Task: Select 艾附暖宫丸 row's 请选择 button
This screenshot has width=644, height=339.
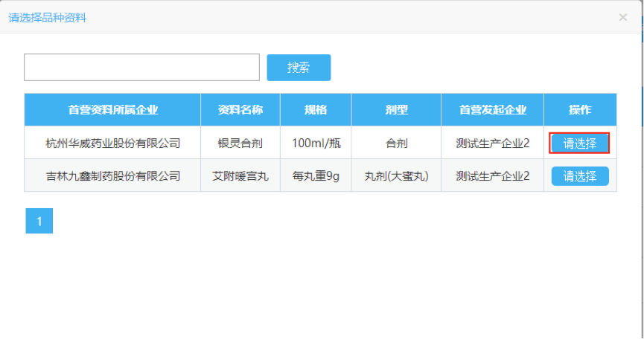Action: (x=579, y=176)
